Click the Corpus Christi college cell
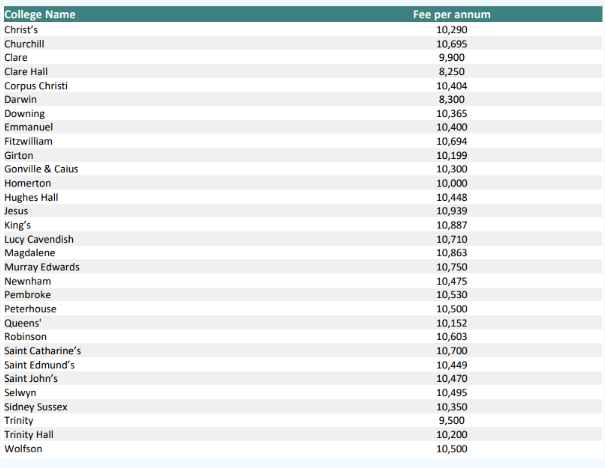The image size is (605, 468). pos(35,86)
